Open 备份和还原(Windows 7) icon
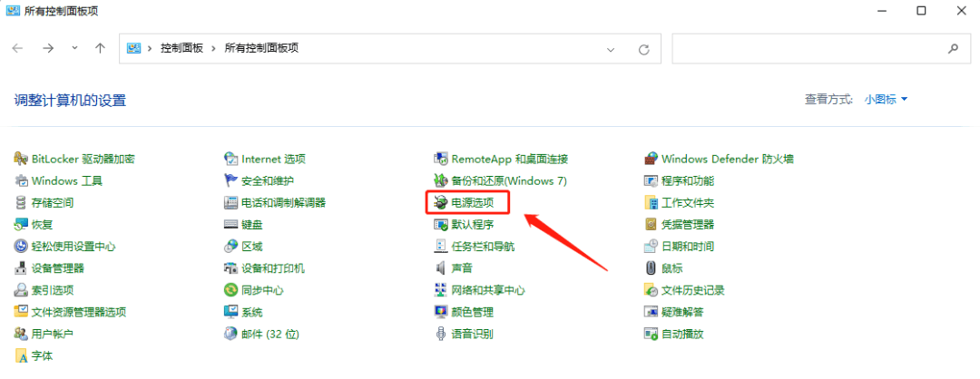Screen dimensions: 980x379 441,180
